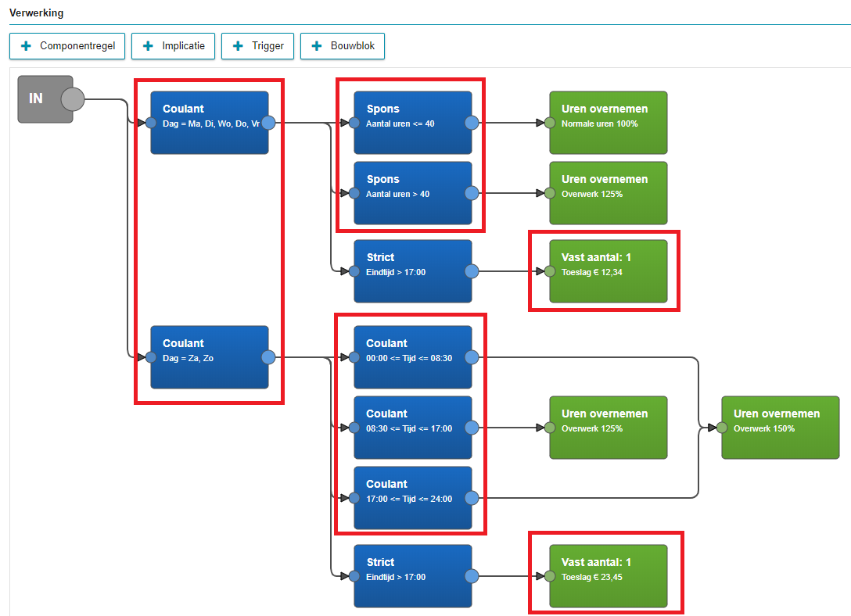Select the Spons Aantal uren > 40 block
The height and width of the screenshot is (616, 851).
[413, 193]
